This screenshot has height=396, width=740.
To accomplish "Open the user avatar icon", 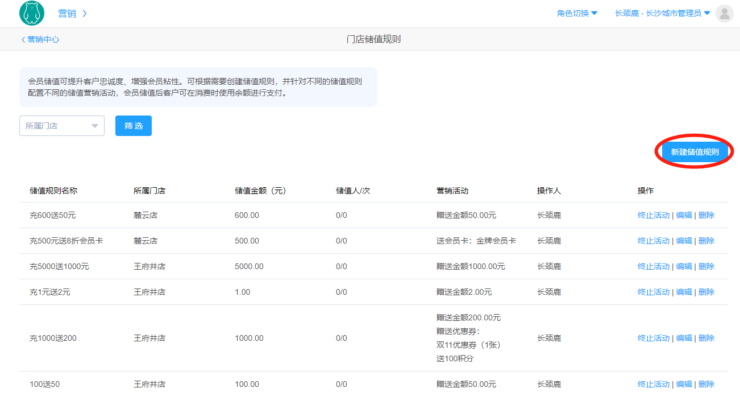I will [x=724, y=13].
